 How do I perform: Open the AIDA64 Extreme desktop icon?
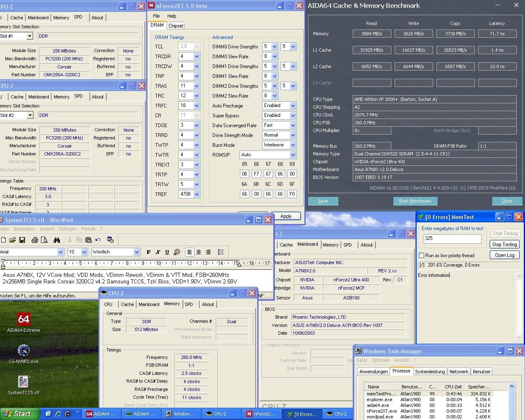click(x=23, y=322)
